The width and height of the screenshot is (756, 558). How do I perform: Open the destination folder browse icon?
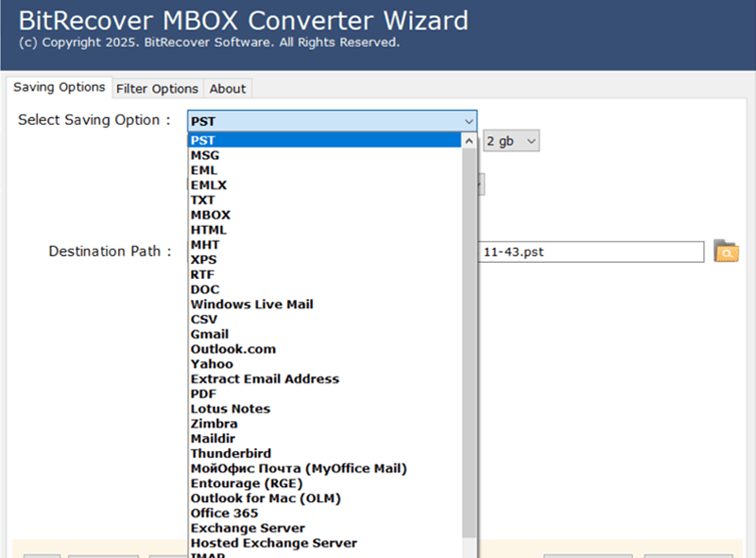coord(726,252)
